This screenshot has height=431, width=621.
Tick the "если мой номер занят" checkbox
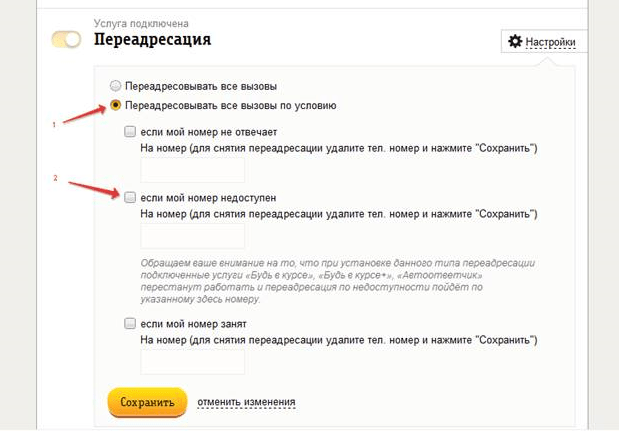(x=130, y=323)
